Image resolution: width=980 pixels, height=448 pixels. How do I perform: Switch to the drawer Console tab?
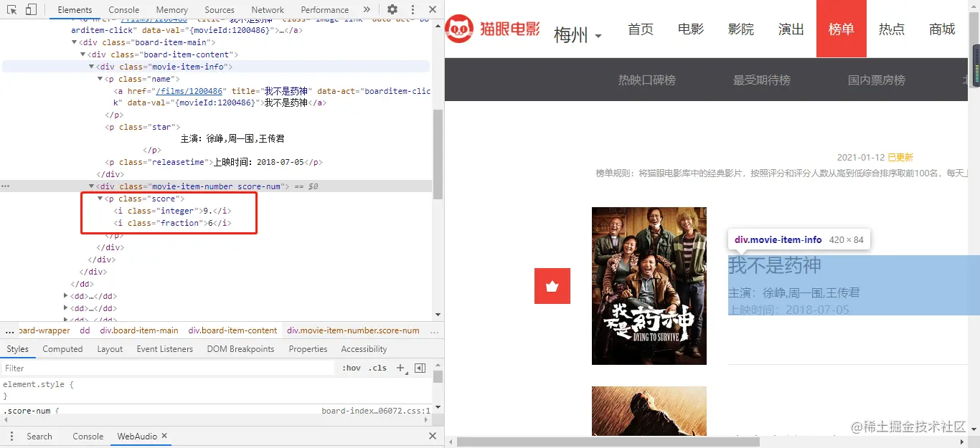(88, 436)
